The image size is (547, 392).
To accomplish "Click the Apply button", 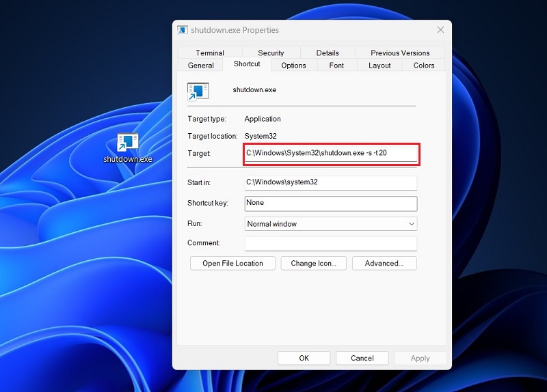I will (421, 359).
